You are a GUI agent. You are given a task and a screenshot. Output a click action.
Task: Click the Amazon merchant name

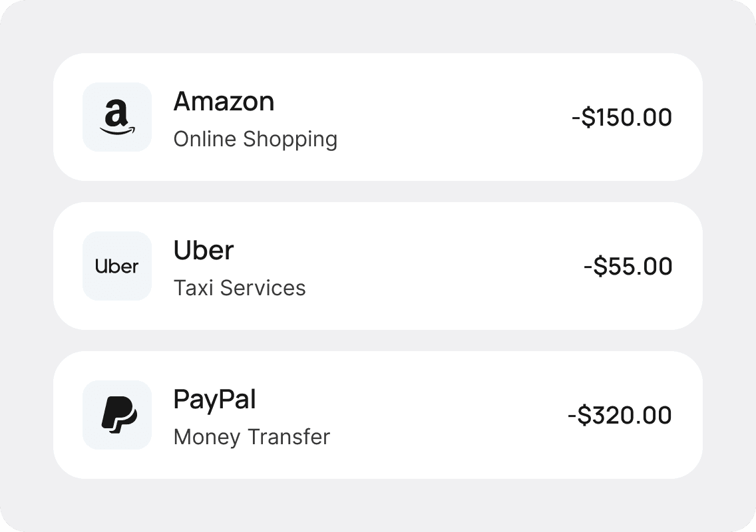224,102
